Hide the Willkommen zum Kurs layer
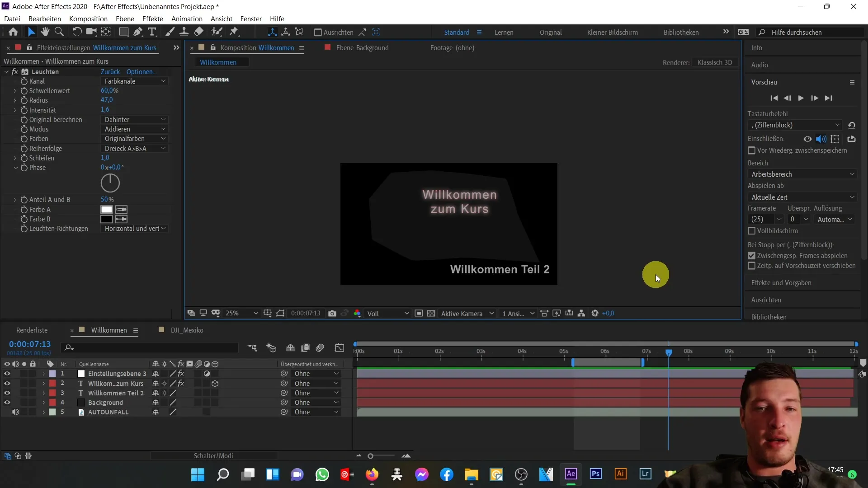868x488 pixels. pos(7,383)
